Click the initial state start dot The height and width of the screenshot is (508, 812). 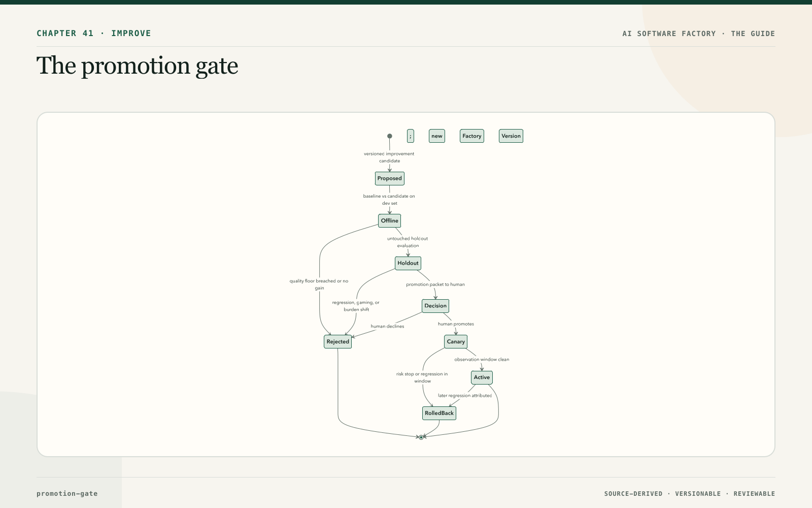tap(390, 136)
